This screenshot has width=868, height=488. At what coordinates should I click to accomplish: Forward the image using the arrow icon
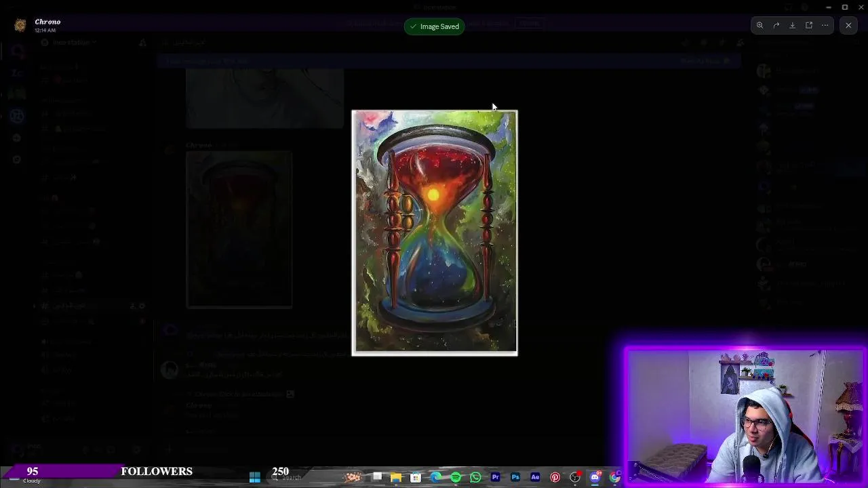coord(776,26)
